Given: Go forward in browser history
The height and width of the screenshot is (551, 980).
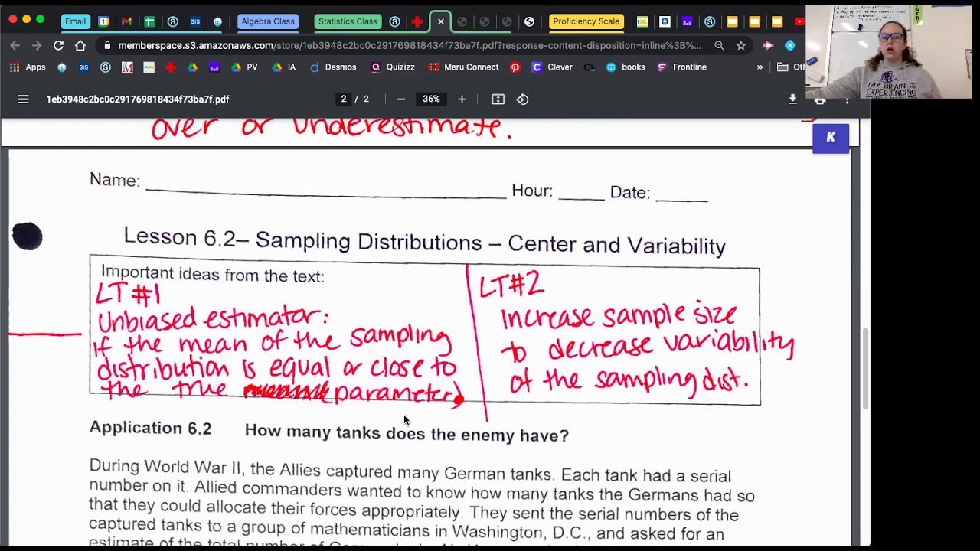Looking at the screenshot, I should point(36,45).
